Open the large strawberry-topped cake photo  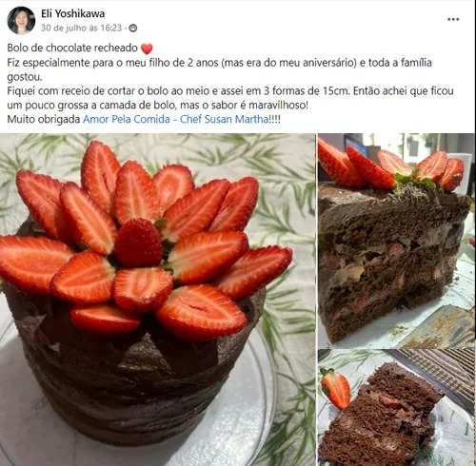pyautogui.click(x=158, y=300)
